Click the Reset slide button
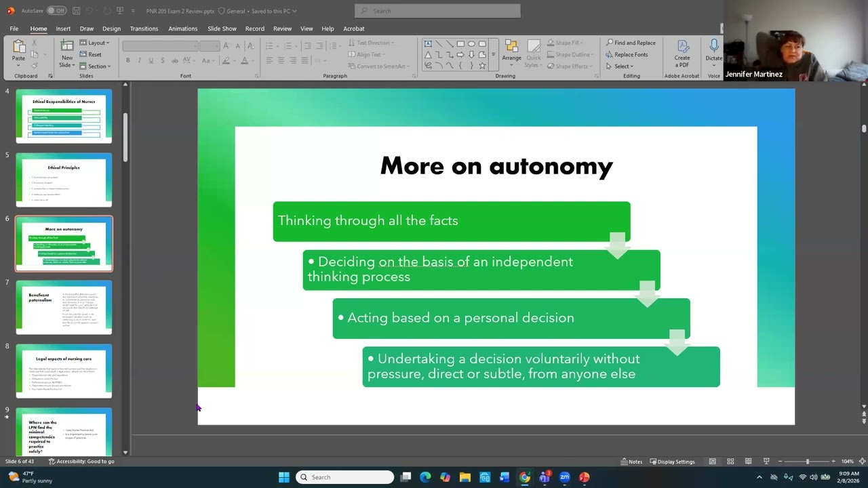The image size is (868, 488). (91, 54)
